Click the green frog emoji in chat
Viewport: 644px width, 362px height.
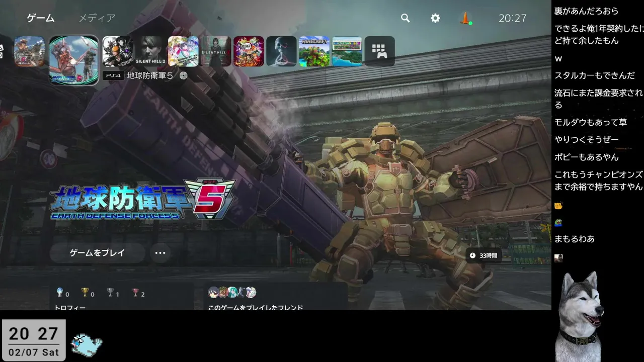558,223
